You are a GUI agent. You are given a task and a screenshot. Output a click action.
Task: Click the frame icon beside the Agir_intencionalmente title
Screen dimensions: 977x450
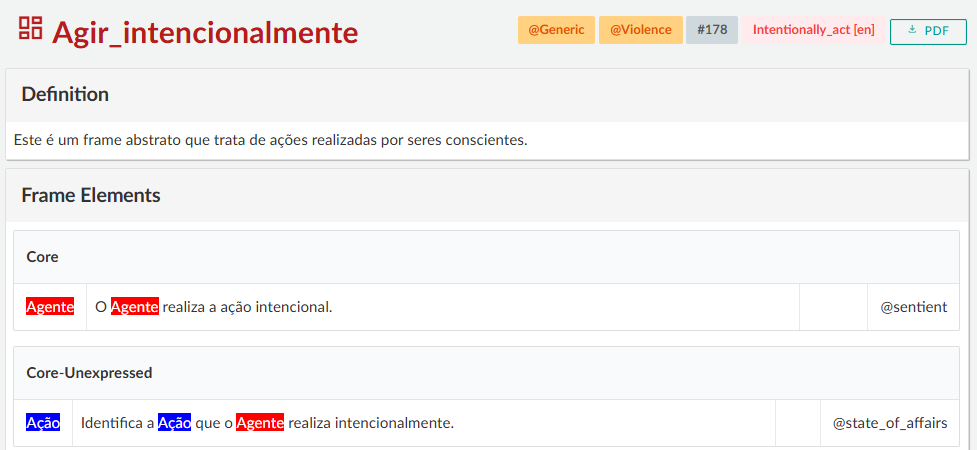(30, 29)
